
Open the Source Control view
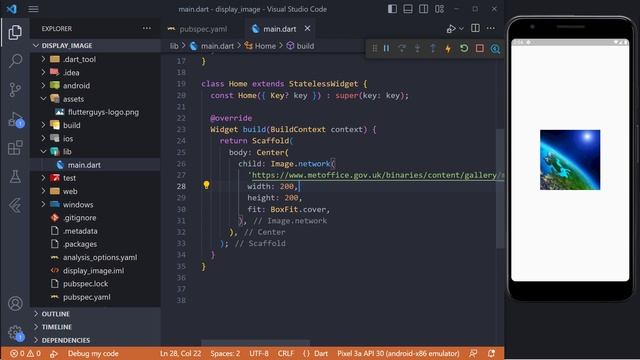tap(15, 89)
